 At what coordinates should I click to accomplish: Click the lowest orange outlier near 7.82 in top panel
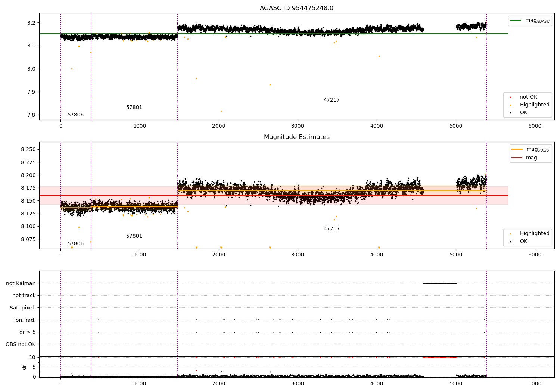pyautogui.click(x=221, y=111)
